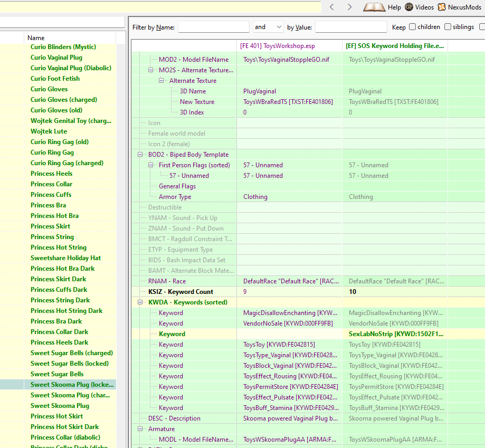This screenshot has width=485, height=448.
Task: Select Sweet Skooma Plug (charged) record
Action: pos(70,395)
